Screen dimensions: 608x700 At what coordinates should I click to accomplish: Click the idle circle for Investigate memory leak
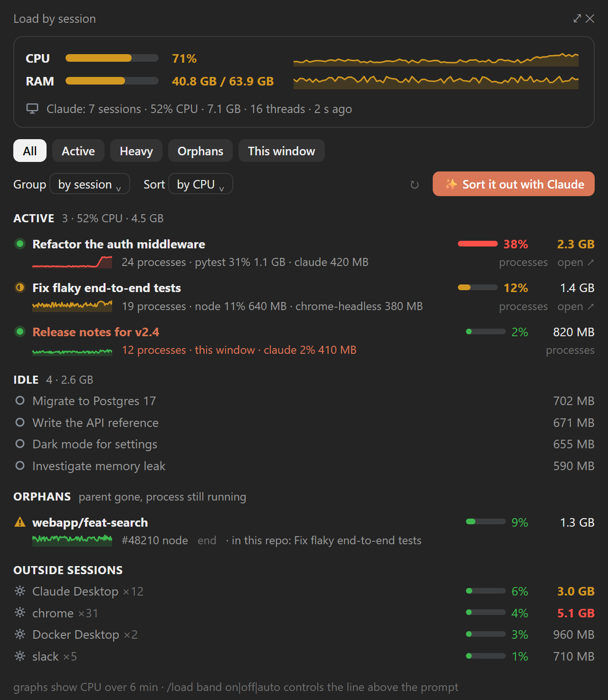(x=20, y=466)
